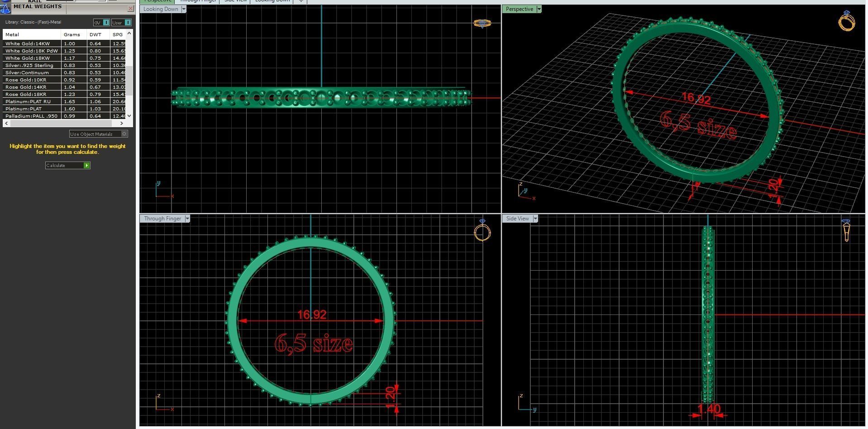Select the Platinum:PLAT RU row
This screenshot has width=868, height=429.
[x=64, y=101]
